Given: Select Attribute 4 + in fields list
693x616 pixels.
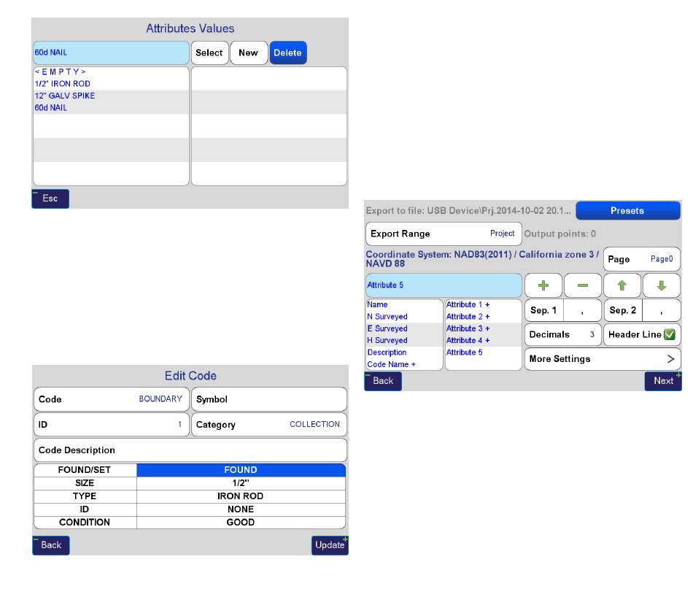Looking at the screenshot, I should click(x=483, y=341).
